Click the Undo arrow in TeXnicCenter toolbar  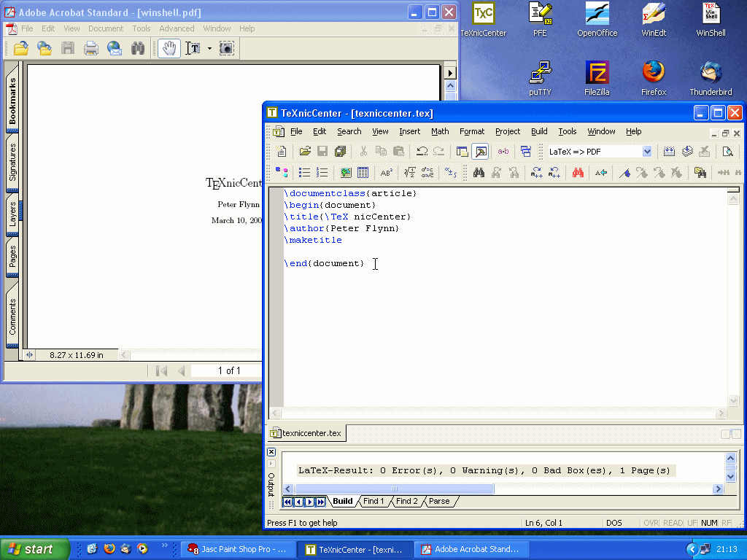[x=422, y=152]
